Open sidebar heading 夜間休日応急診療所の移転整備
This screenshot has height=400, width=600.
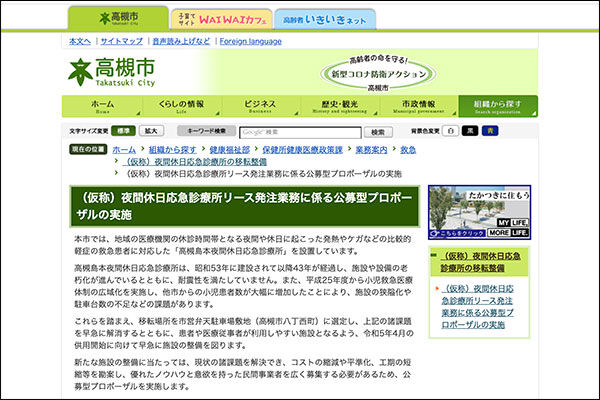coord(480,262)
